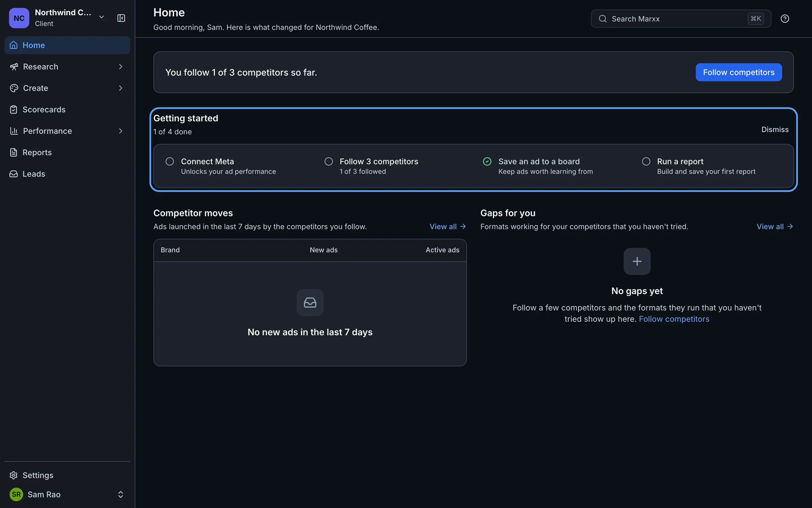Image resolution: width=812 pixels, height=508 pixels.
Task: Click the search magnifier icon
Action: coord(603,19)
